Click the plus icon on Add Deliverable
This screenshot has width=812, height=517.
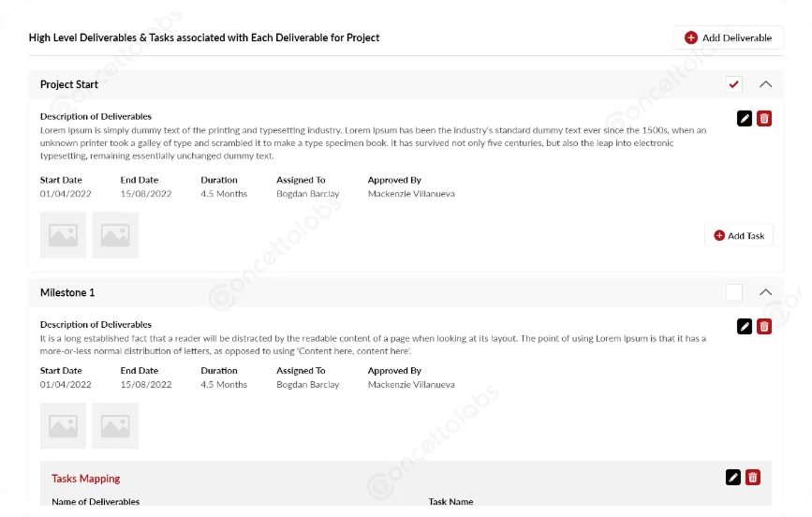(x=691, y=37)
